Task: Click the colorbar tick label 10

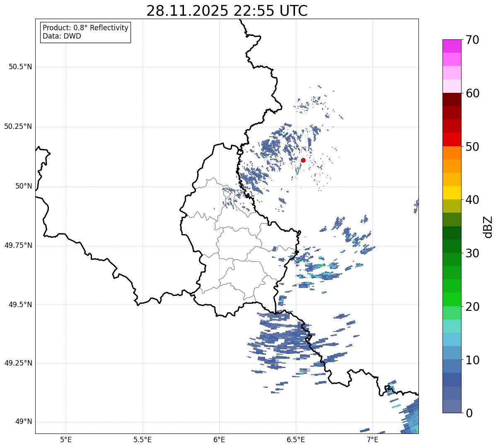Action: pyautogui.click(x=472, y=360)
